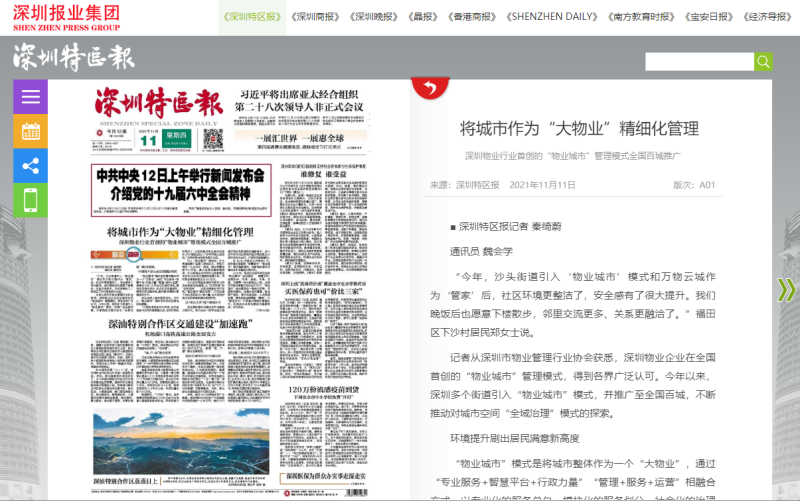Open the 《经济导报》 tab
The height and width of the screenshot is (501, 800).
[x=767, y=17]
